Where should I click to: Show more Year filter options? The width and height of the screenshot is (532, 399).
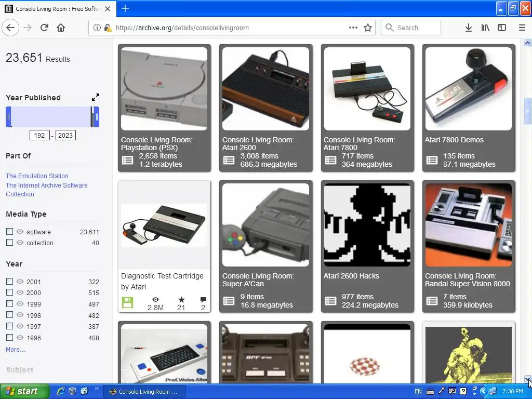(x=16, y=350)
